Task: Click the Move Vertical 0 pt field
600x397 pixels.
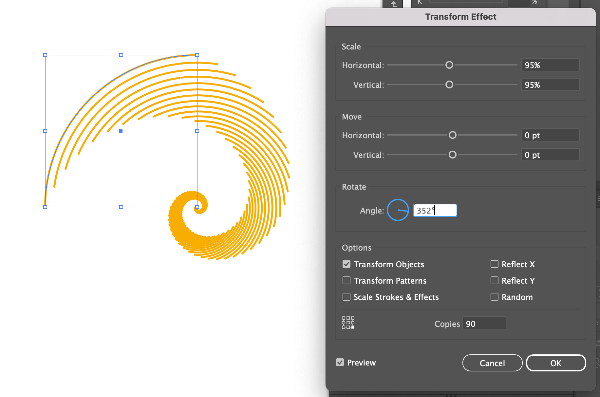Action: coord(550,155)
